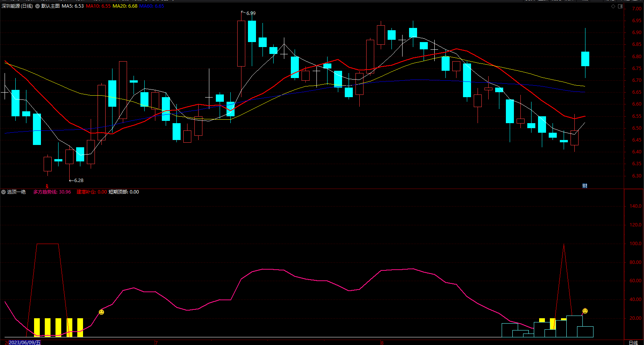Image resolution: width=644 pixels, height=345 pixels.
Task: Select the MA60: 6.65 legend label
Action: [152, 6]
